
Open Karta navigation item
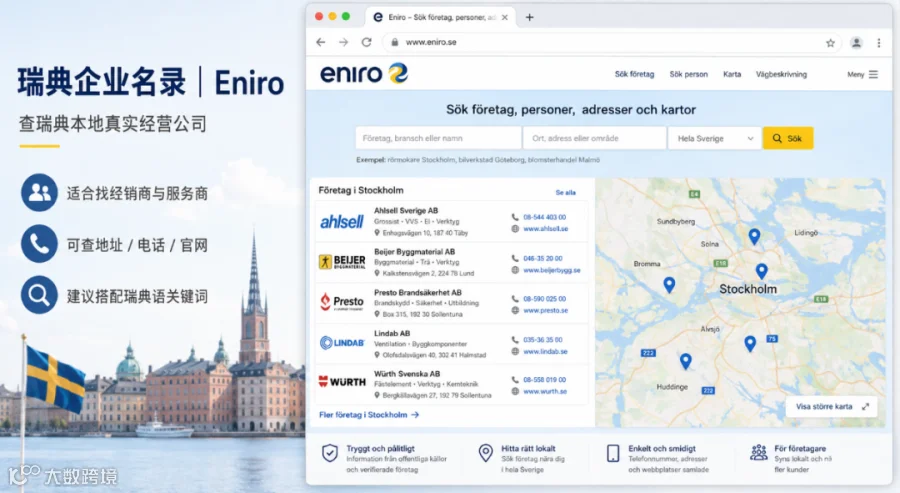[x=732, y=74]
